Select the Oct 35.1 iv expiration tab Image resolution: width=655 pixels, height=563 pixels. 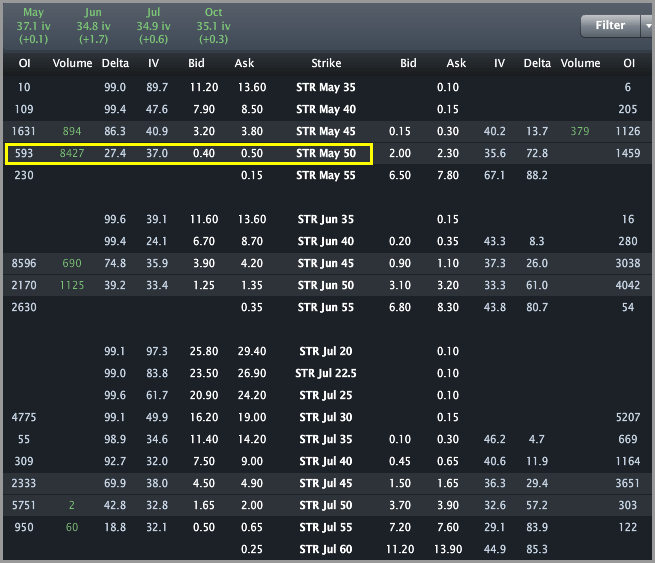click(x=213, y=26)
